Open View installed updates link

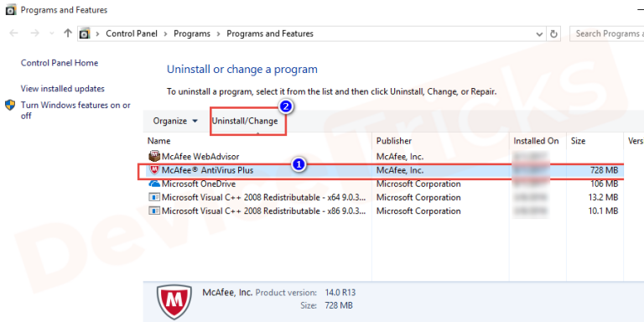tap(63, 89)
